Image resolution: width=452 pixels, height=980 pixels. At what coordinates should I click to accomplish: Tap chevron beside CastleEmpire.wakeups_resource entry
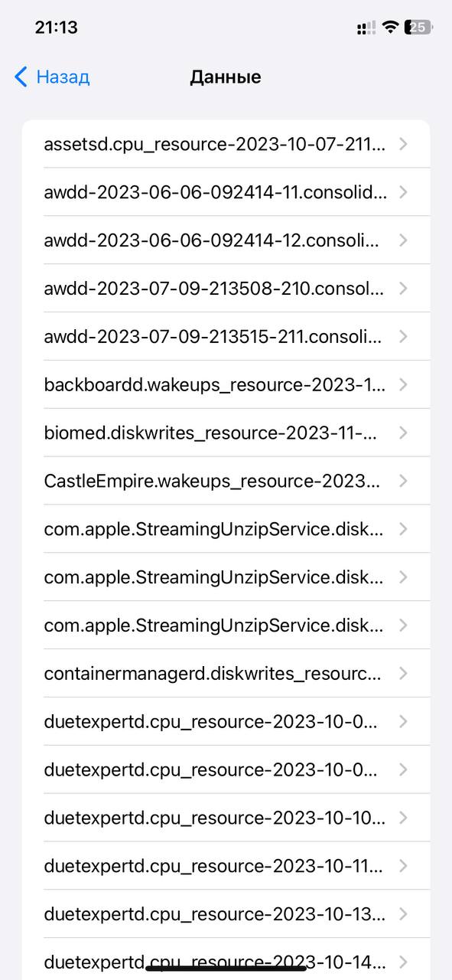click(x=403, y=481)
